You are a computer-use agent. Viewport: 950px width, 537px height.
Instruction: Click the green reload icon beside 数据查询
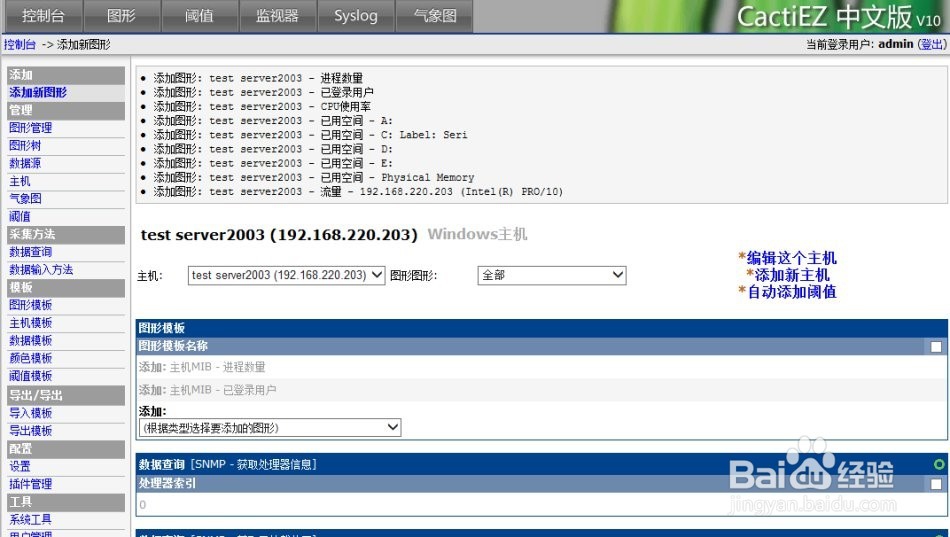pos(939,464)
